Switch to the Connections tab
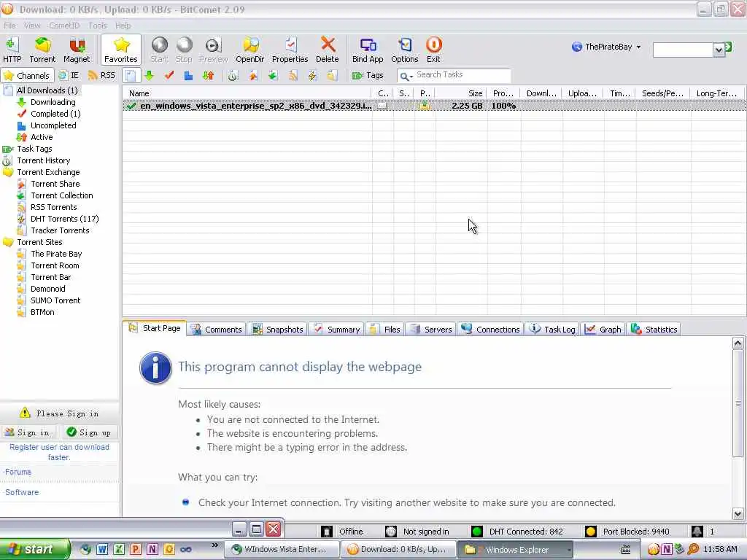747x560 pixels. pos(491,329)
